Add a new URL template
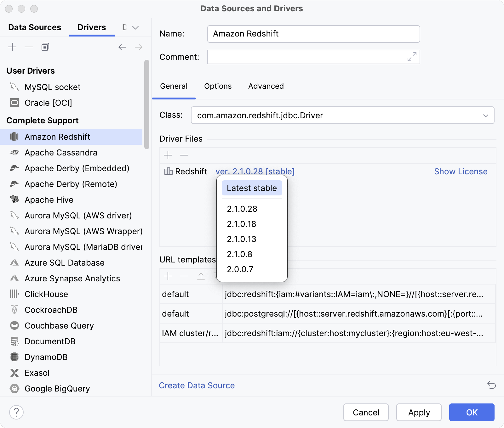The height and width of the screenshot is (428, 504). coord(168,276)
